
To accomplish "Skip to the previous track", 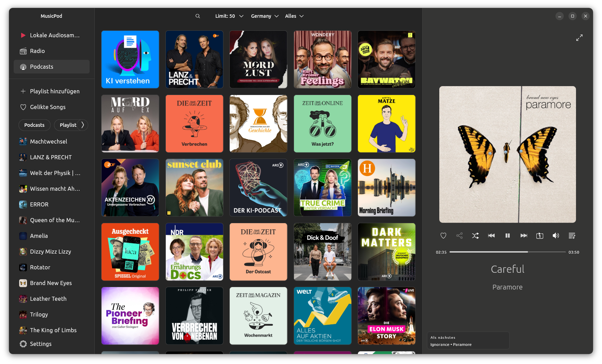I will (x=492, y=235).
